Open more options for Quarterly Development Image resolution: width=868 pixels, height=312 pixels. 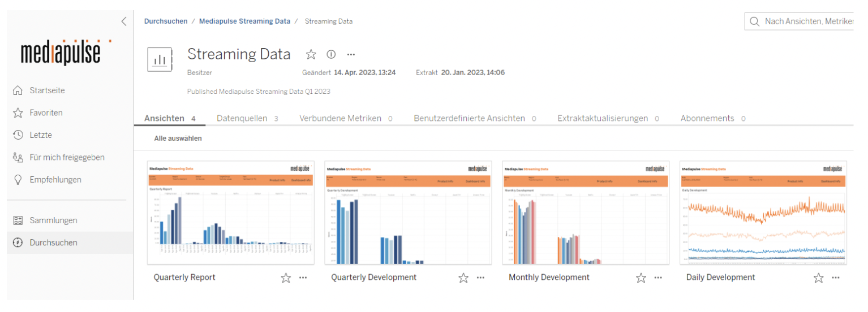click(480, 278)
